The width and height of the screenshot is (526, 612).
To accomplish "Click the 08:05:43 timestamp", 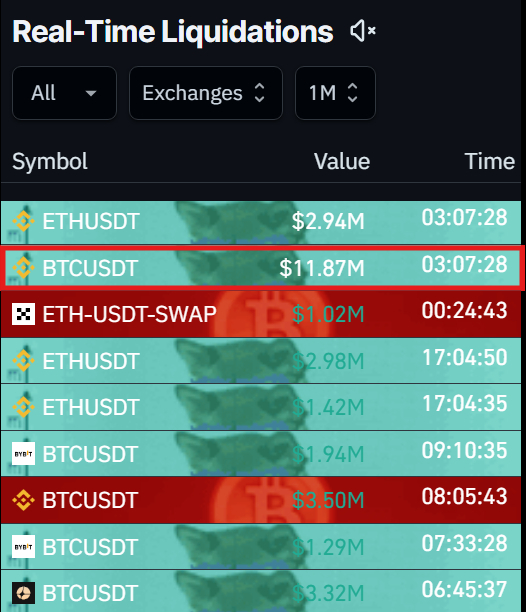I will click(464, 496).
